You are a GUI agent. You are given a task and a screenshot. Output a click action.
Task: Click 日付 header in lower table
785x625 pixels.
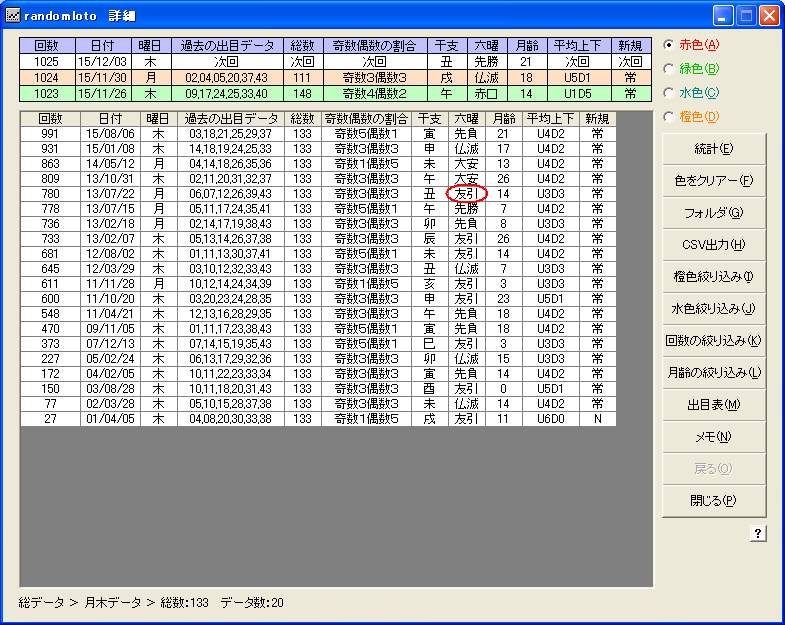coord(110,119)
